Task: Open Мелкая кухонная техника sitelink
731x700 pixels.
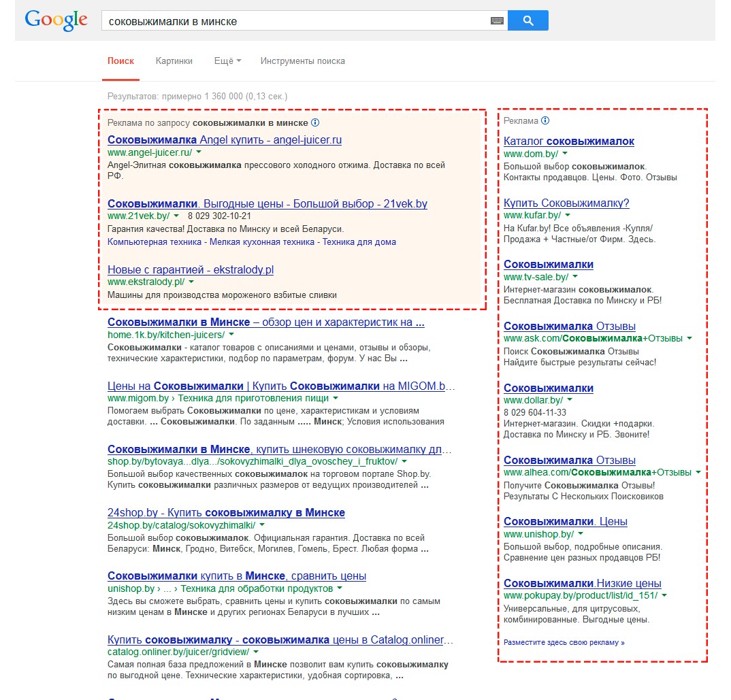Action: point(262,242)
